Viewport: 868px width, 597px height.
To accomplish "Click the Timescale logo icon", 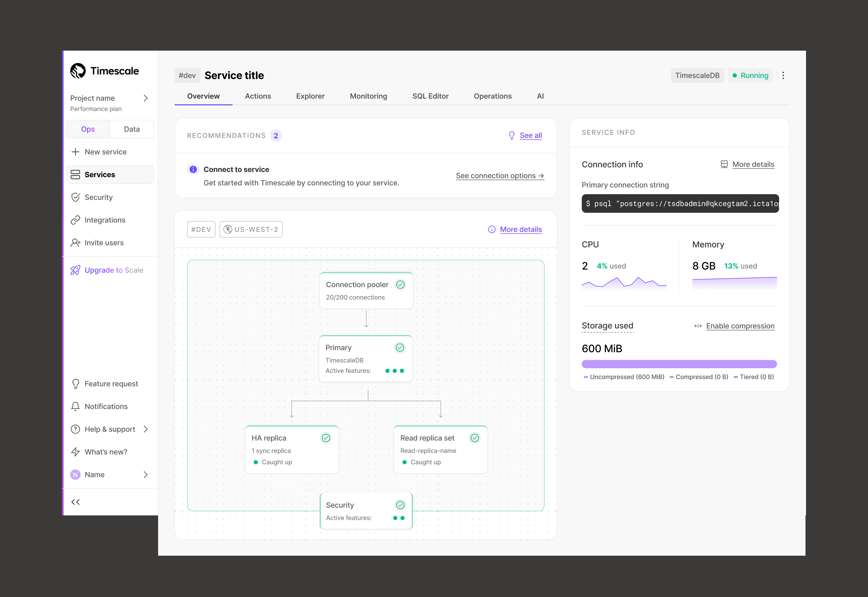I will pyautogui.click(x=78, y=71).
